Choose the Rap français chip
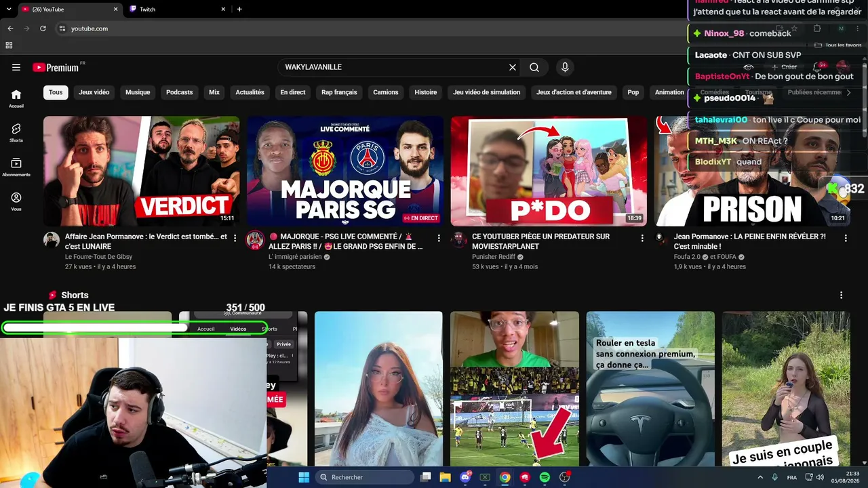Screen dimensions: 868x488 point(339,92)
